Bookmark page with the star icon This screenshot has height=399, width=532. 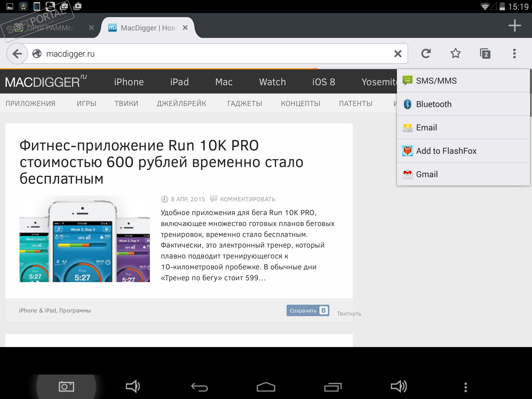[x=455, y=54]
